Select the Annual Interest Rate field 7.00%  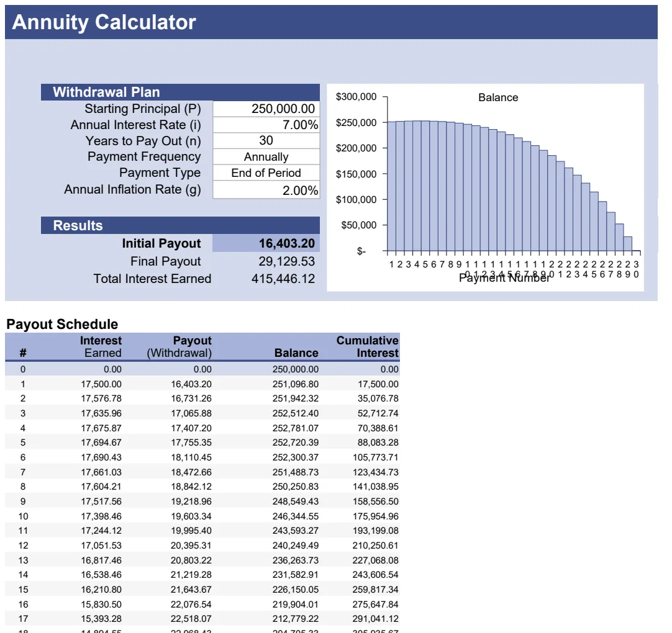click(266, 125)
